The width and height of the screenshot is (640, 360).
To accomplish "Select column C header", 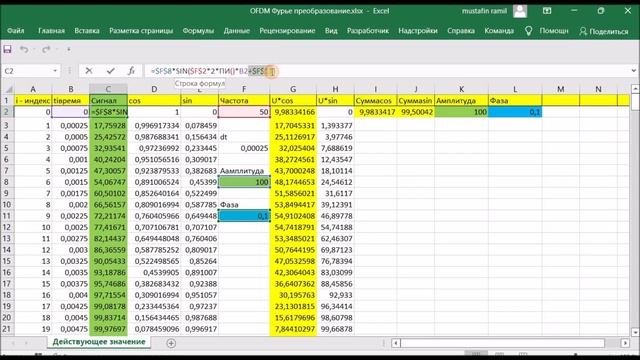I will coord(108,89).
